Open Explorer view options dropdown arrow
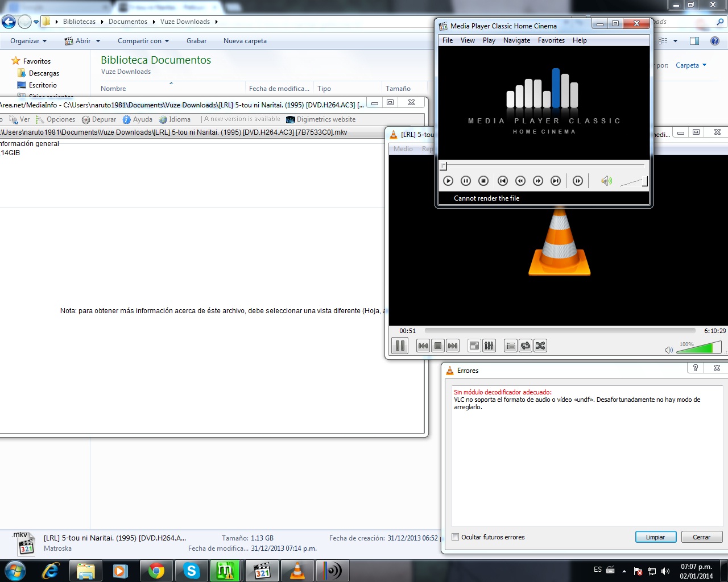 point(675,41)
